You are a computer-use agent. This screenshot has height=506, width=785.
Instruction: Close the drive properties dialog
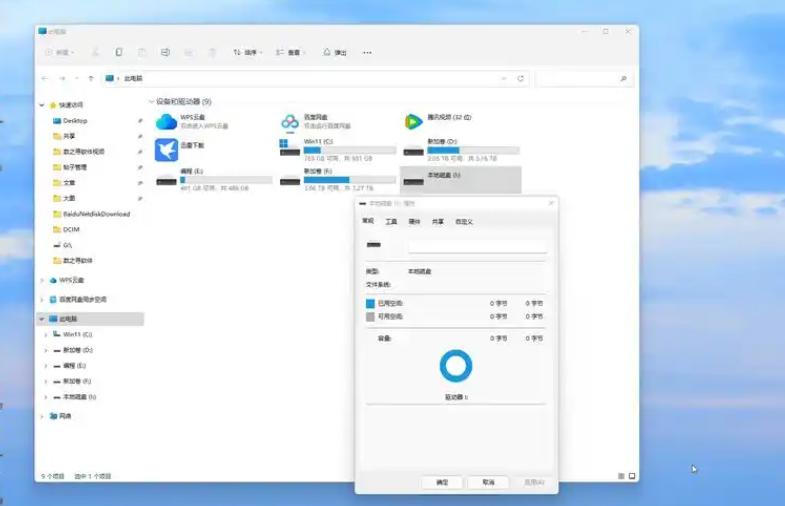(x=551, y=203)
